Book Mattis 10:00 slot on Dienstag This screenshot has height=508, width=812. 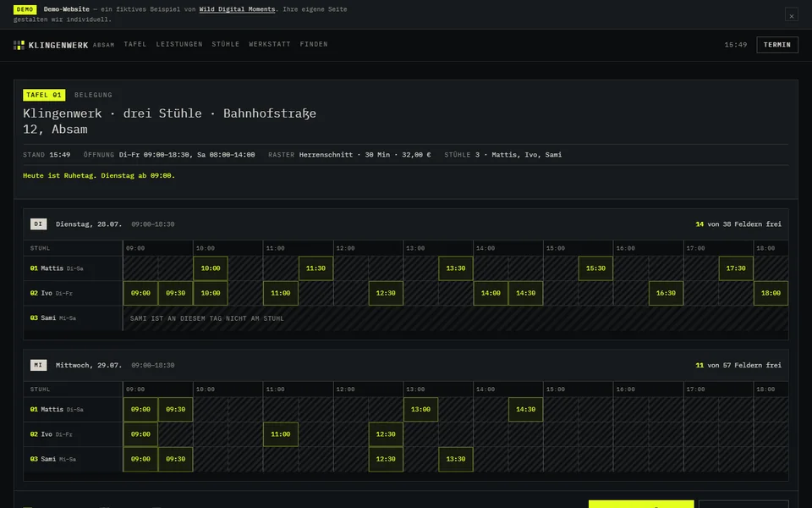pyautogui.click(x=211, y=268)
